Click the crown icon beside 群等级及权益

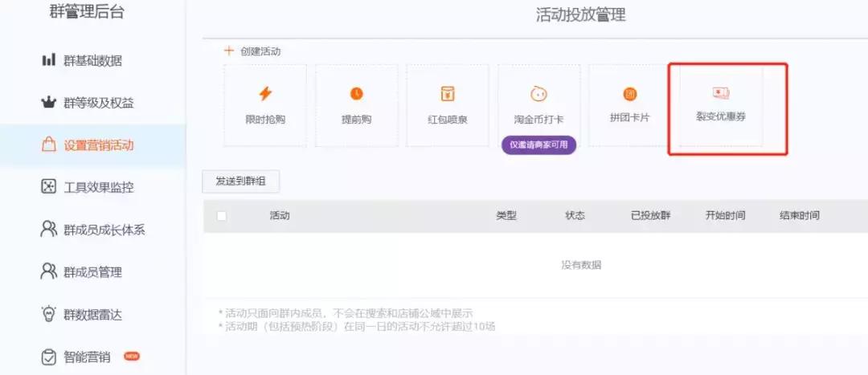click(x=49, y=102)
